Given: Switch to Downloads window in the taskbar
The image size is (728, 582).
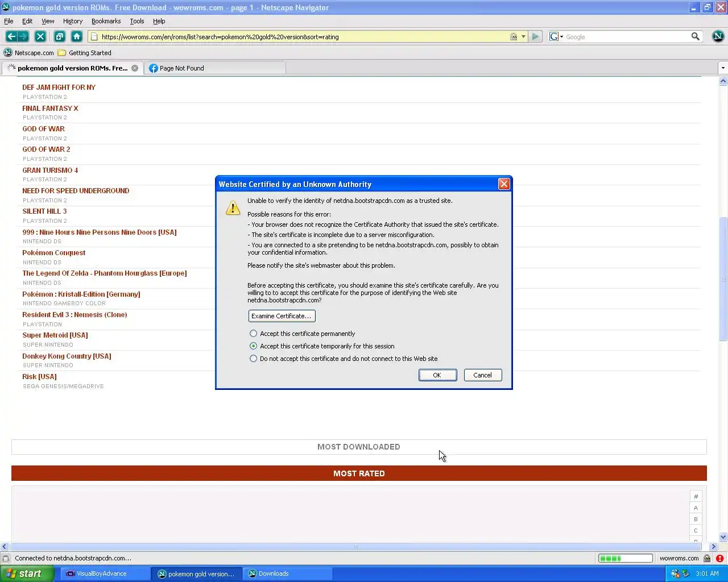Looking at the screenshot, I should (x=288, y=573).
